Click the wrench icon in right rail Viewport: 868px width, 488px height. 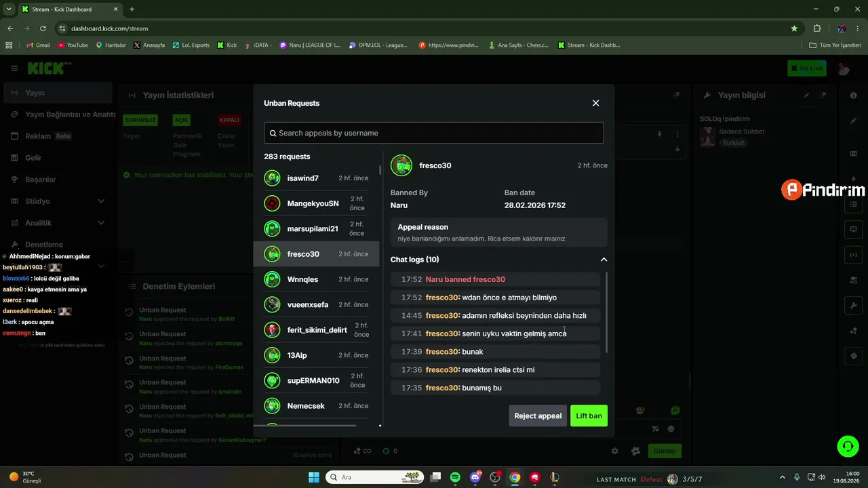coord(854,306)
